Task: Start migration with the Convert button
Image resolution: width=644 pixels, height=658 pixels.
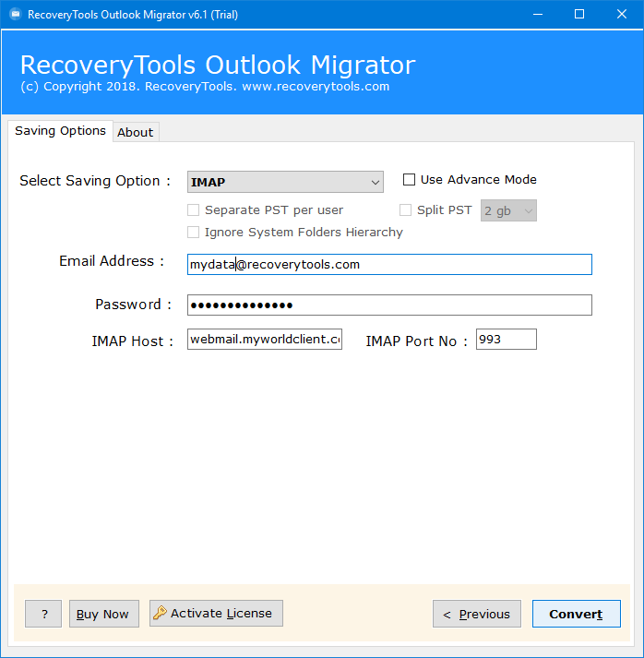Action: 577,614
